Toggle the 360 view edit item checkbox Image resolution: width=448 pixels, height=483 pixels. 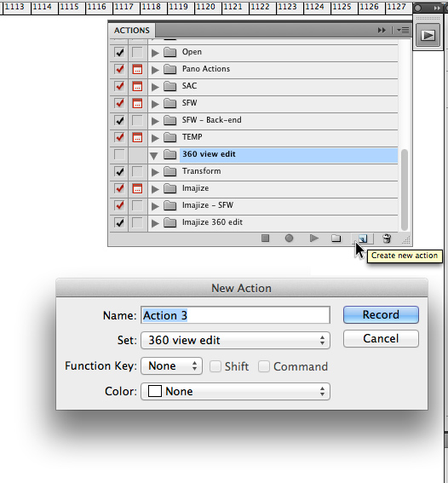point(119,154)
